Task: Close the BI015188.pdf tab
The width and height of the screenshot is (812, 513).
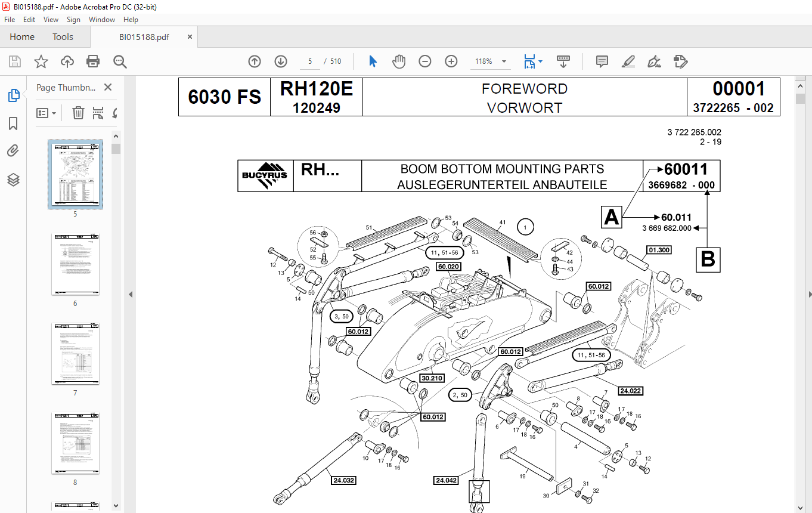Action: [x=190, y=37]
